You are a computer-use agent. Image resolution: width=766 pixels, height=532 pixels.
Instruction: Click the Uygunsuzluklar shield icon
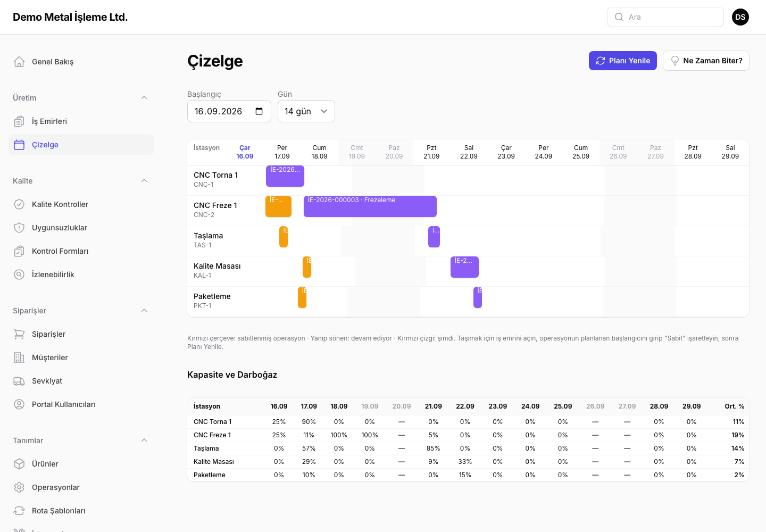click(x=19, y=228)
